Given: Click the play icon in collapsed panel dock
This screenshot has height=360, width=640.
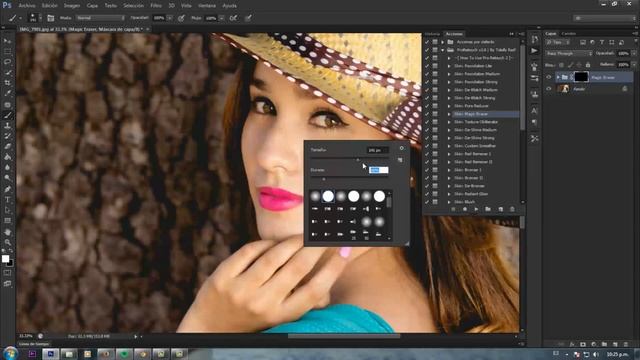Looking at the screenshot, I should tap(534, 51).
